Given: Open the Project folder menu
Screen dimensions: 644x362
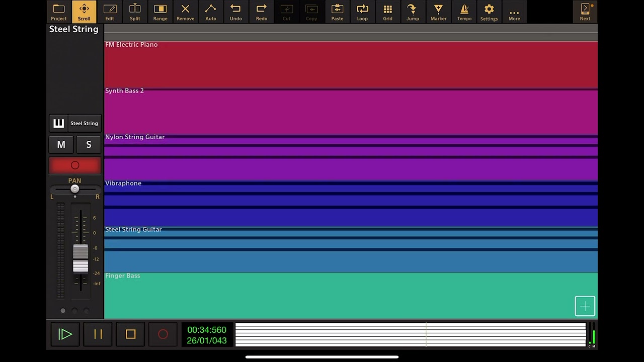Looking at the screenshot, I should (x=59, y=12).
